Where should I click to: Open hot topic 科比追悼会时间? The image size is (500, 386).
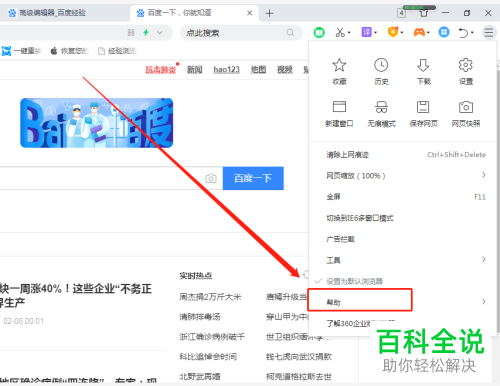point(208,357)
